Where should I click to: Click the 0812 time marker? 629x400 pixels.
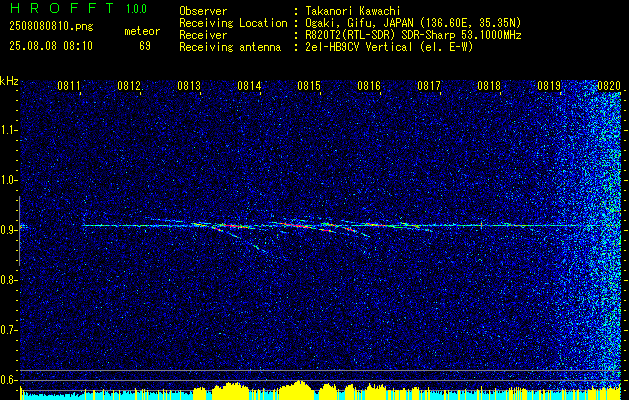[129, 85]
